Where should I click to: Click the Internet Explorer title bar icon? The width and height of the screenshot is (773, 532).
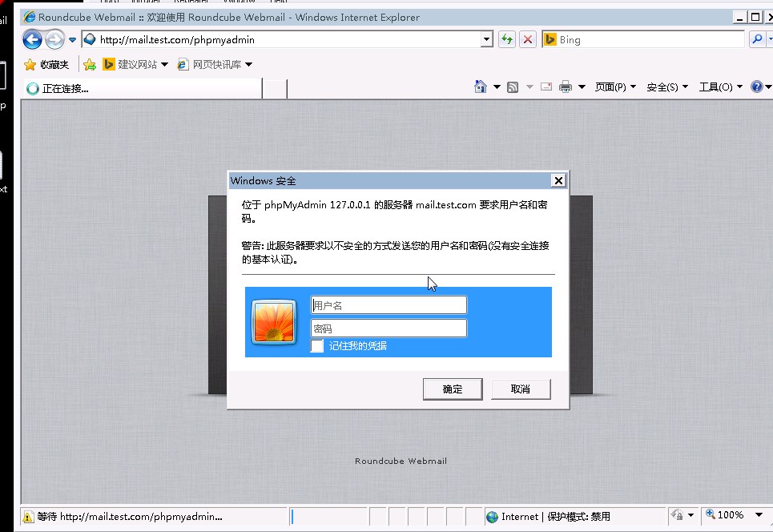(30, 18)
